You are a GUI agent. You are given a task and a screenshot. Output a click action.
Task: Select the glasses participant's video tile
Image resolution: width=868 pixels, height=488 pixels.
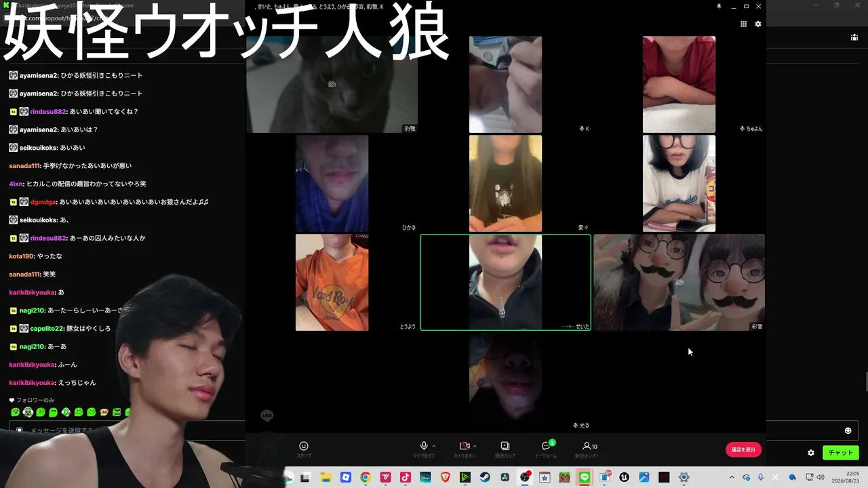[679, 183]
